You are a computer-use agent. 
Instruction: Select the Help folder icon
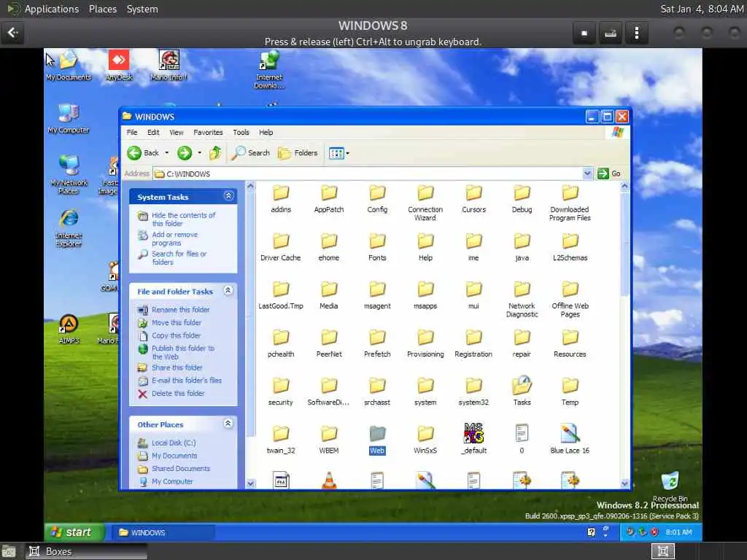click(x=425, y=241)
